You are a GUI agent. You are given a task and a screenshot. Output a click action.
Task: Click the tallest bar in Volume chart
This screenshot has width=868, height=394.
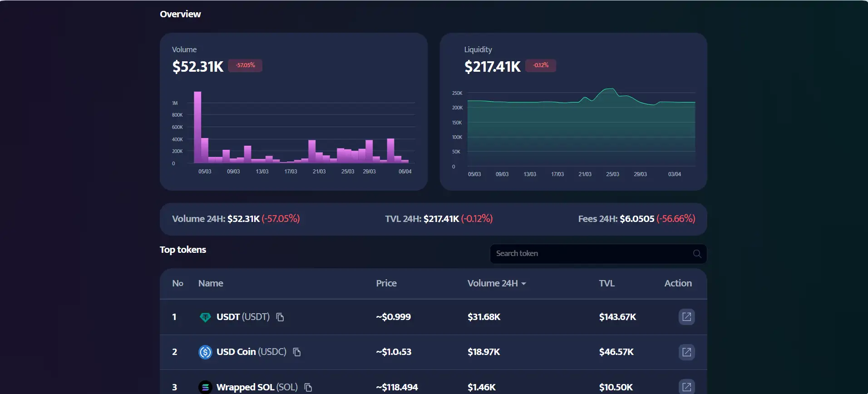[197, 127]
